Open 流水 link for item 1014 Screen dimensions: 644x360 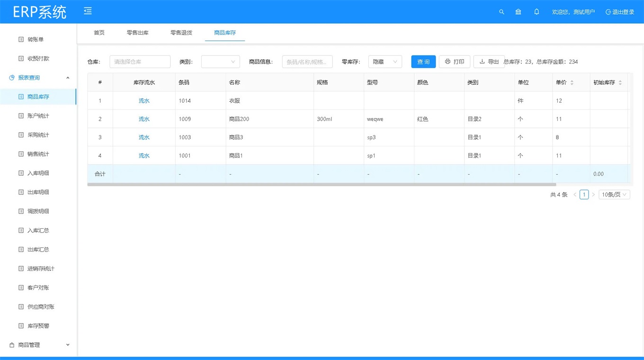[144, 101]
